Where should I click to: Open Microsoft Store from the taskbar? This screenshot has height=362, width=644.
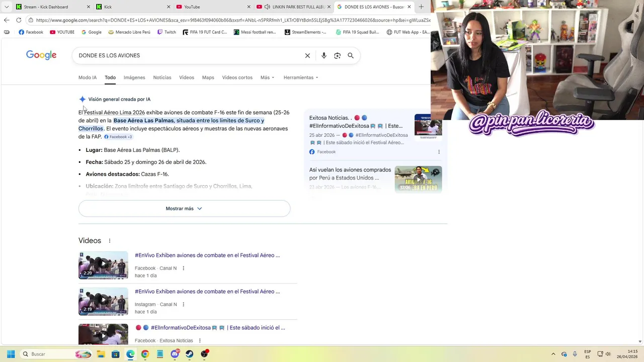(115, 354)
